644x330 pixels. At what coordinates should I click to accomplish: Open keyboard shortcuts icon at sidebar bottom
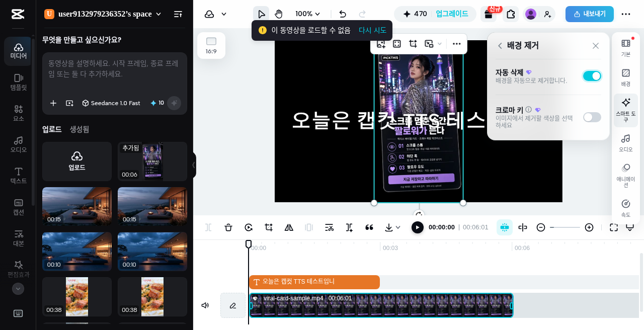point(18,313)
